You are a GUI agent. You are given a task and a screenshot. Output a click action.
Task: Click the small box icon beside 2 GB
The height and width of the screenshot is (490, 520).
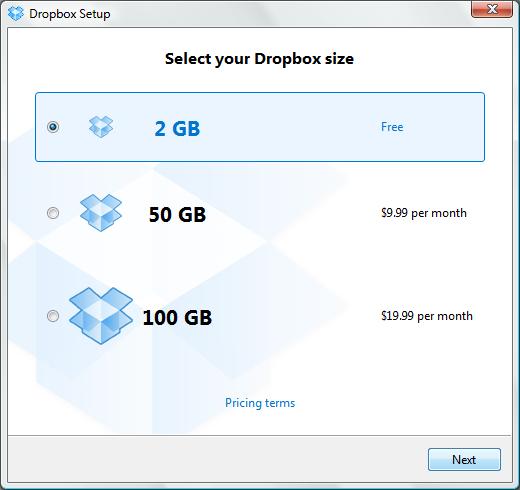[101, 127]
